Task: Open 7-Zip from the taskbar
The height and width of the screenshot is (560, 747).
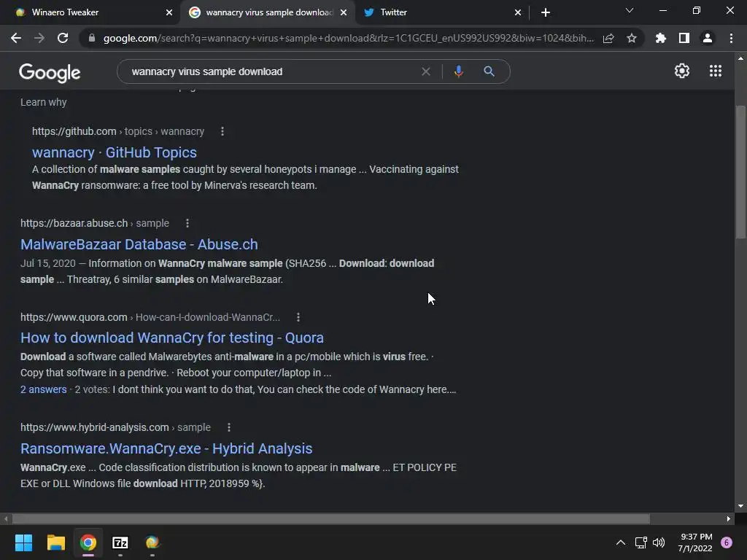Action: click(120, 542)
